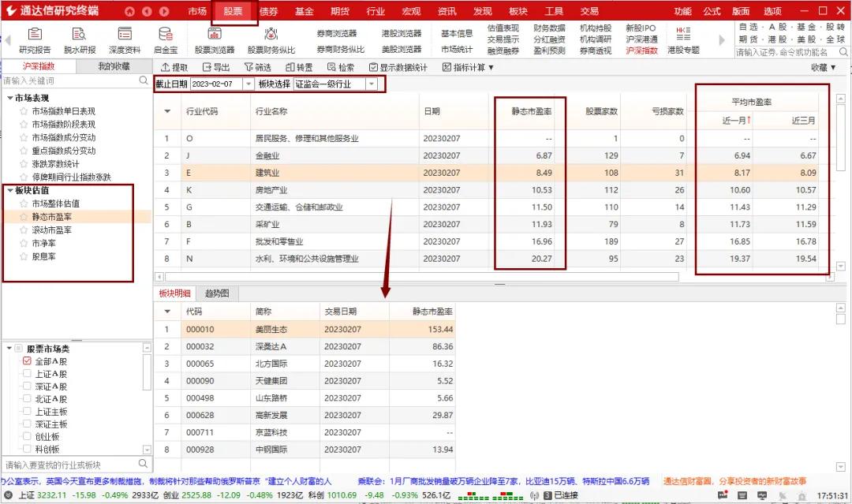Open the 收藏 dropdown
This screenshot has height=504, width=852.
[823, 67]
